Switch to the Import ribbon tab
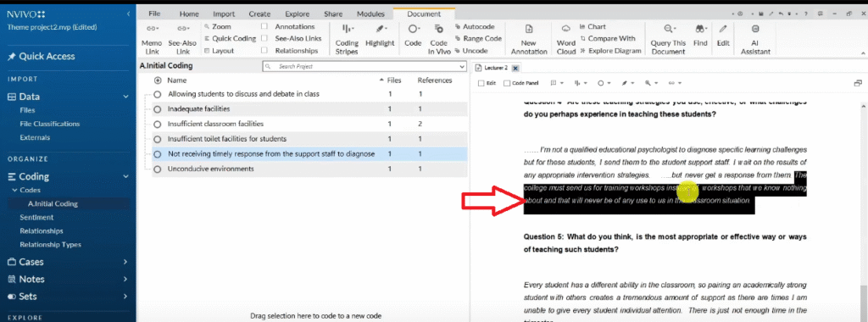868x322 pixels. [x=224, y=14]
